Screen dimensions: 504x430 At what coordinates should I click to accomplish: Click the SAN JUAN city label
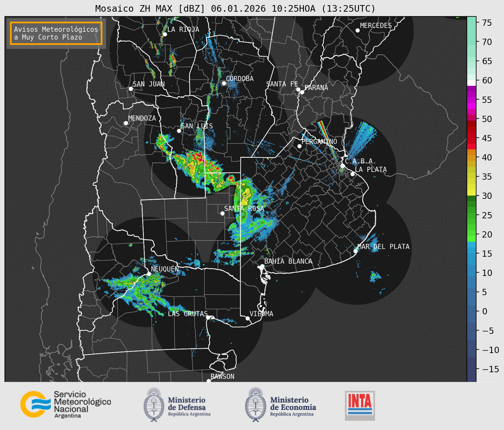(x=148, y=84)
